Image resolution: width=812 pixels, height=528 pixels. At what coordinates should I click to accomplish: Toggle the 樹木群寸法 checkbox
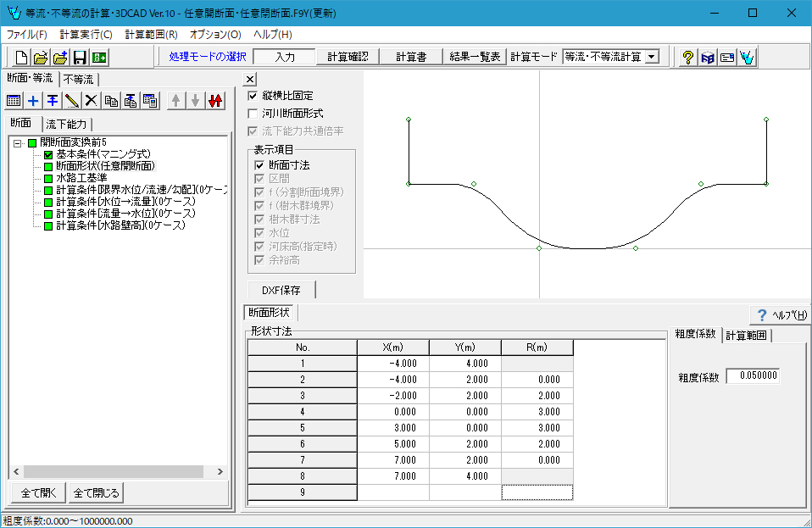point(259,220)
